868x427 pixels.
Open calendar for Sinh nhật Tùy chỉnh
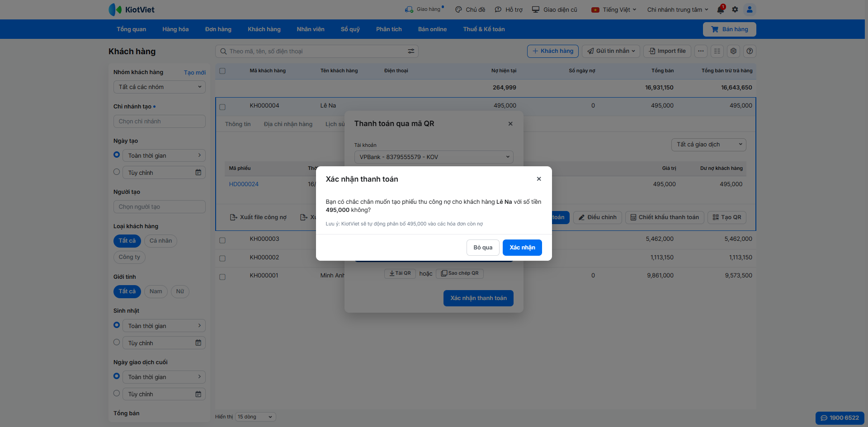pos(198,343)
